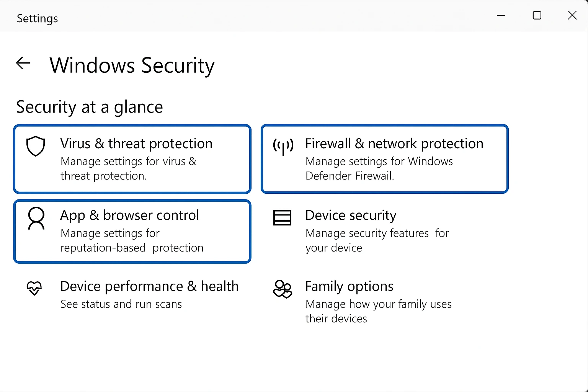Image resolution: width=588 pixels, height=392 pixels.
Task: Click the Family options people icon
Action: pos(283,289)
